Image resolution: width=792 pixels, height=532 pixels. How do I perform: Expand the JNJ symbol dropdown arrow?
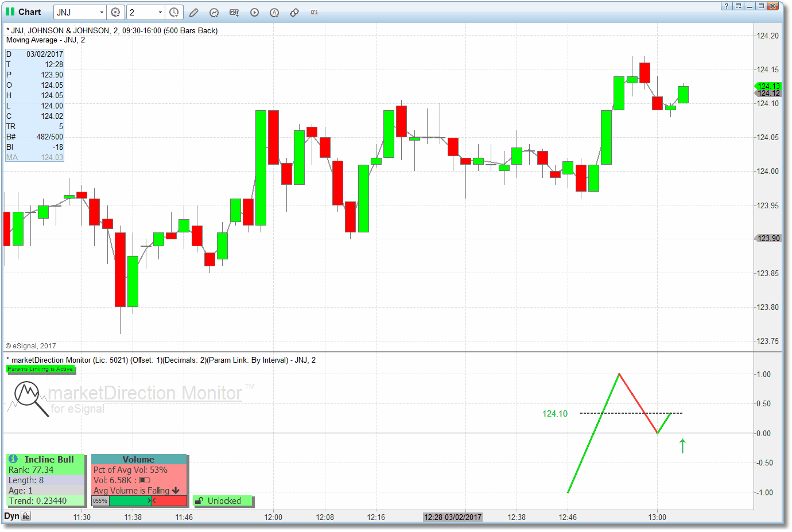[x=102, y=12]
